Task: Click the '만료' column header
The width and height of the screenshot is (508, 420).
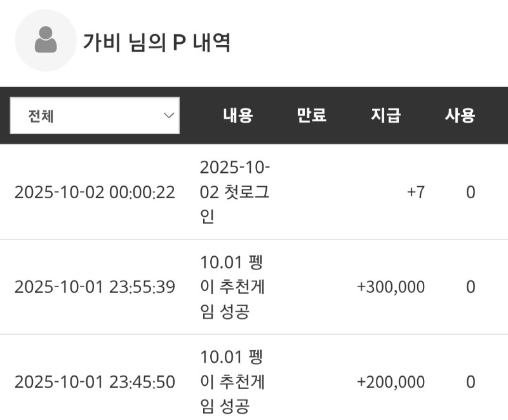Action: click(311, 116)
